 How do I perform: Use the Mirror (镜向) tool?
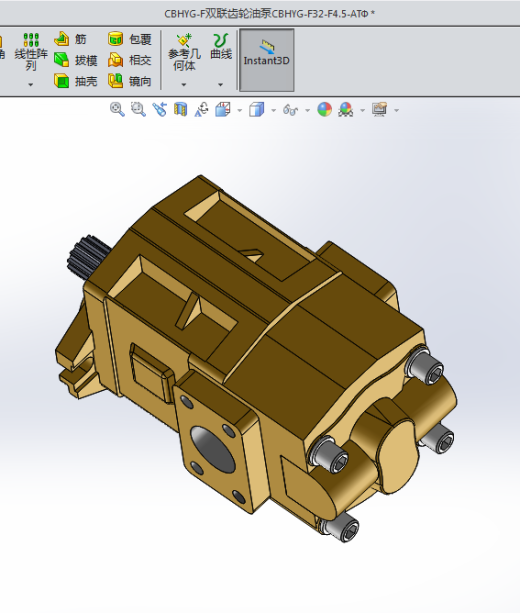pos(129,81)
